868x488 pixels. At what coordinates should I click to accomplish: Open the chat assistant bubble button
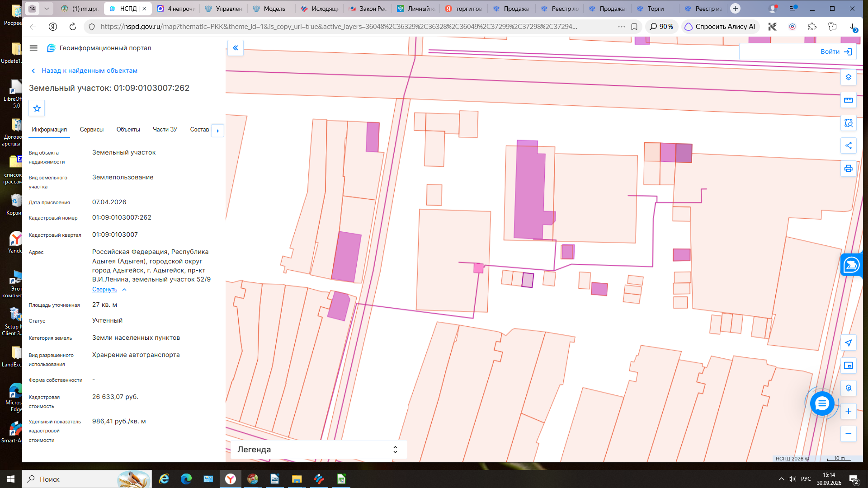pyautogui.click(x=852, y=265)
